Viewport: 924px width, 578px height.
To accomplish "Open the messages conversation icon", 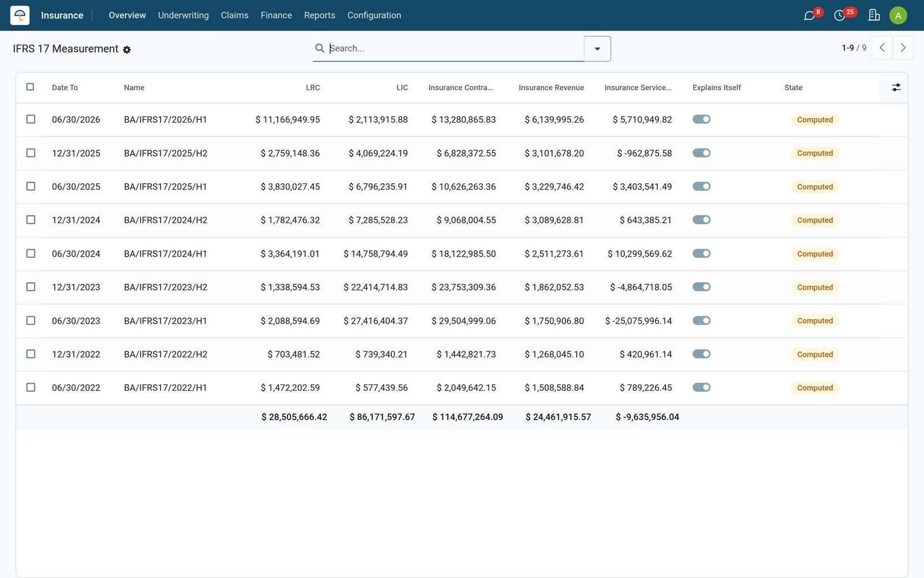I will 810,16.
